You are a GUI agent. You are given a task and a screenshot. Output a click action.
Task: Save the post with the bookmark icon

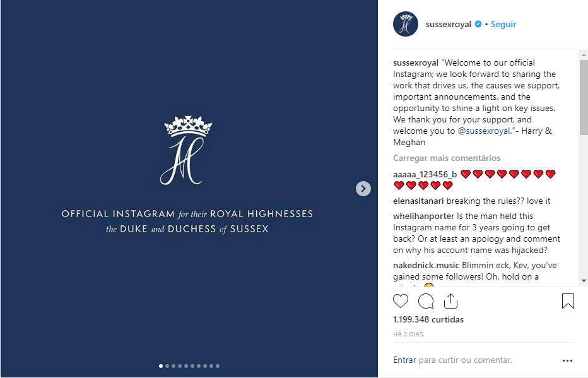coord(568,301)
